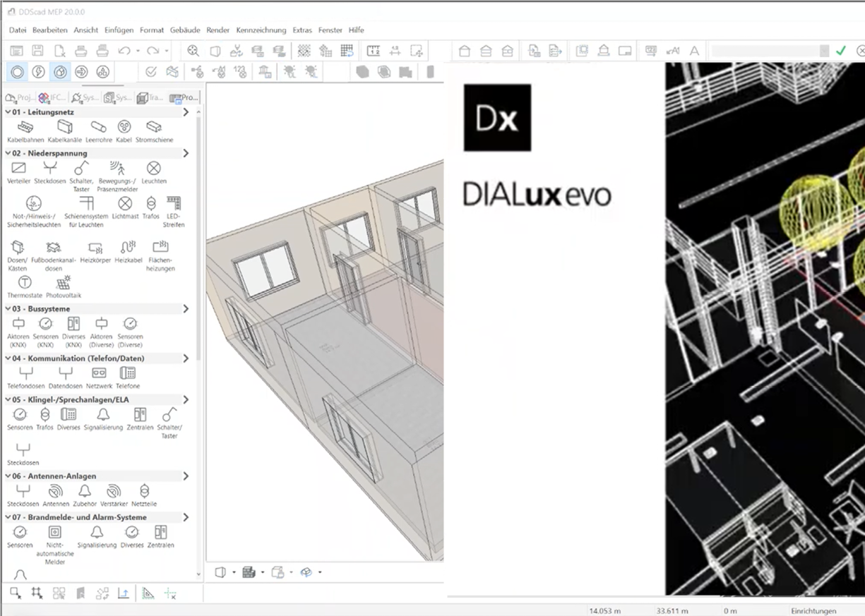The height and width of the screenshot is (616, 865).
Task: Choose the Heizkörper tool
Action: pyautogui.click(x=96, y=252)
